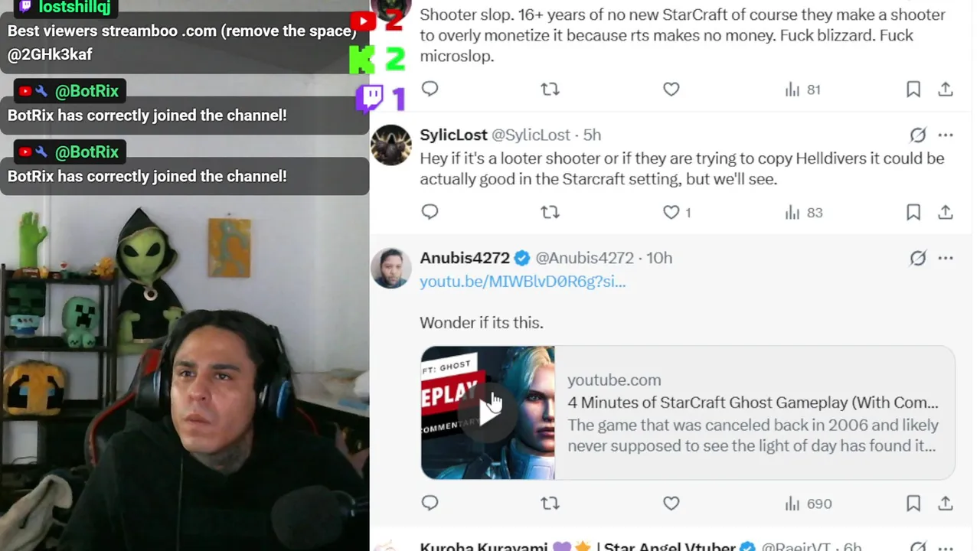The width and height of the screenshot is (980, 551).
Task: Reply to Anubis4272's tweet
Action: pyautogui.click(x=430, y=503)
